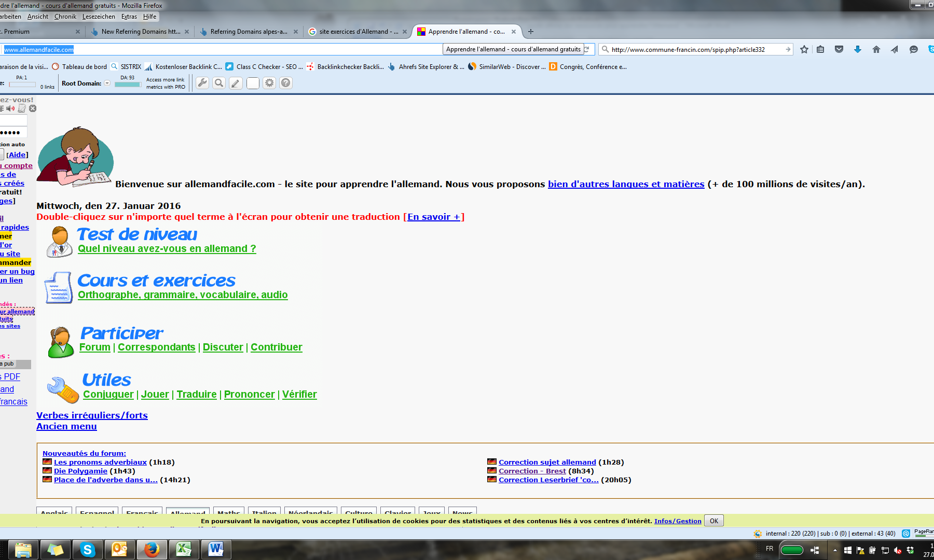Click the chat smiley bubble icon
Screen dimensions: 934x560
pos(914,49)
